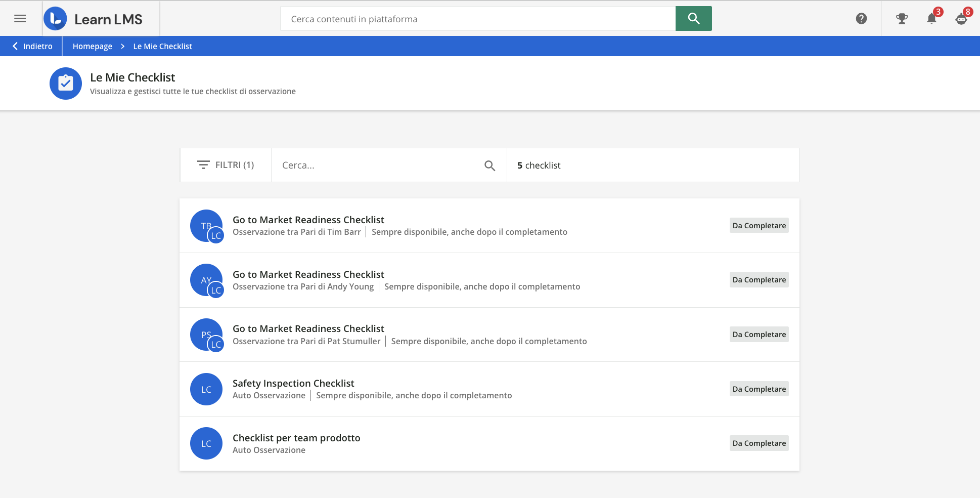Click the Indietro back button
The height and width of the screenshot is (498, 980).
(x=32, y=46)
